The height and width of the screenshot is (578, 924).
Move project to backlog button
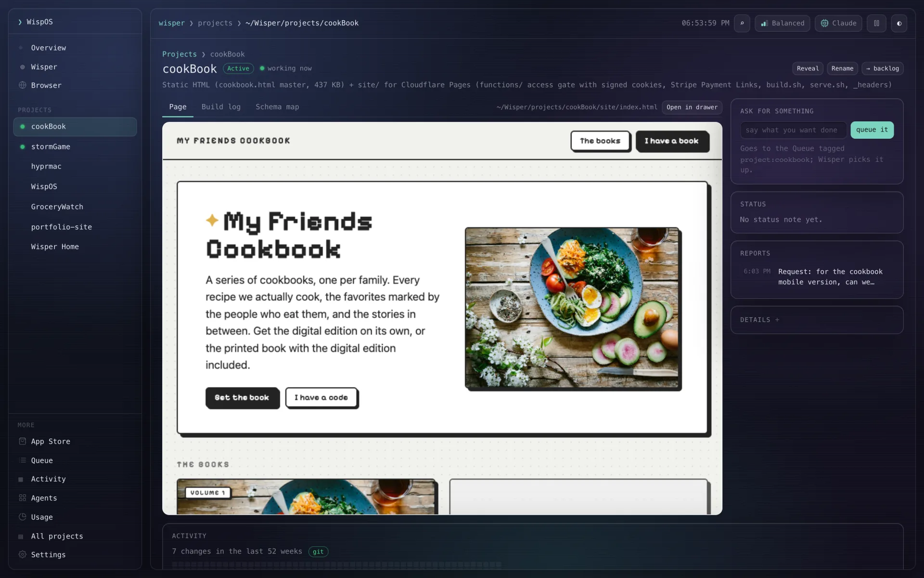coord(882,68)
